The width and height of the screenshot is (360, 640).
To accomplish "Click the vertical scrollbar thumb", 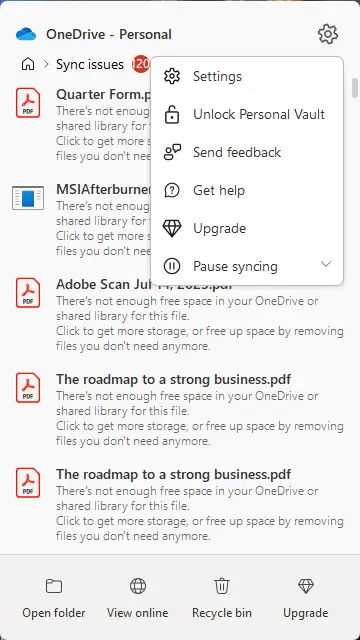I will coord(355,87).
